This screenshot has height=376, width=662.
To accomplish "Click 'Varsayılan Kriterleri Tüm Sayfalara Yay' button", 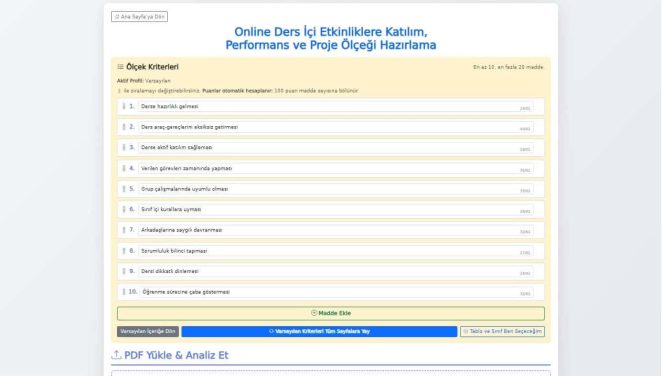I will 319,331.
